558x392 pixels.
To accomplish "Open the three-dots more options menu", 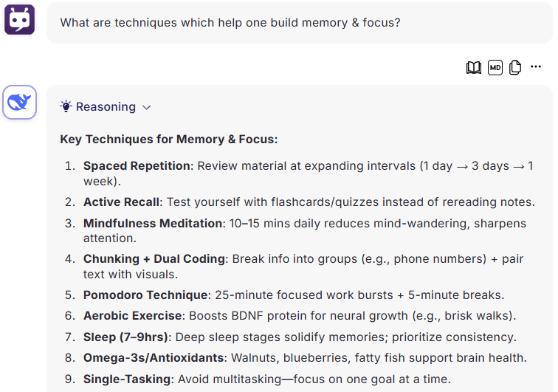I will point(536,66).
